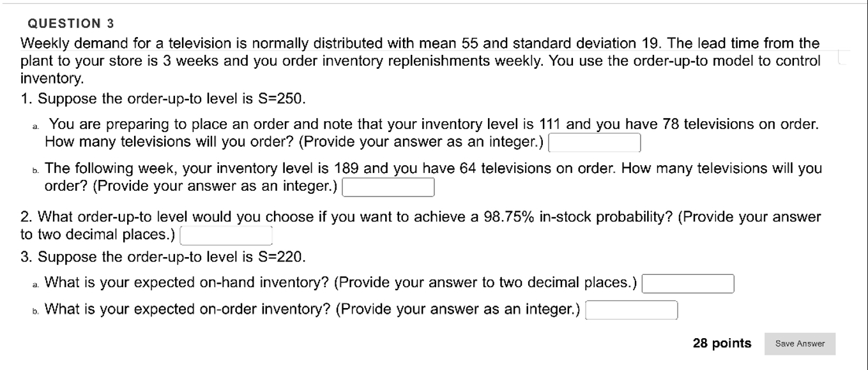Viewport: 868px width, 370px height.
Task: Select the in-stock probability answer field
Action: coord(225,235)
